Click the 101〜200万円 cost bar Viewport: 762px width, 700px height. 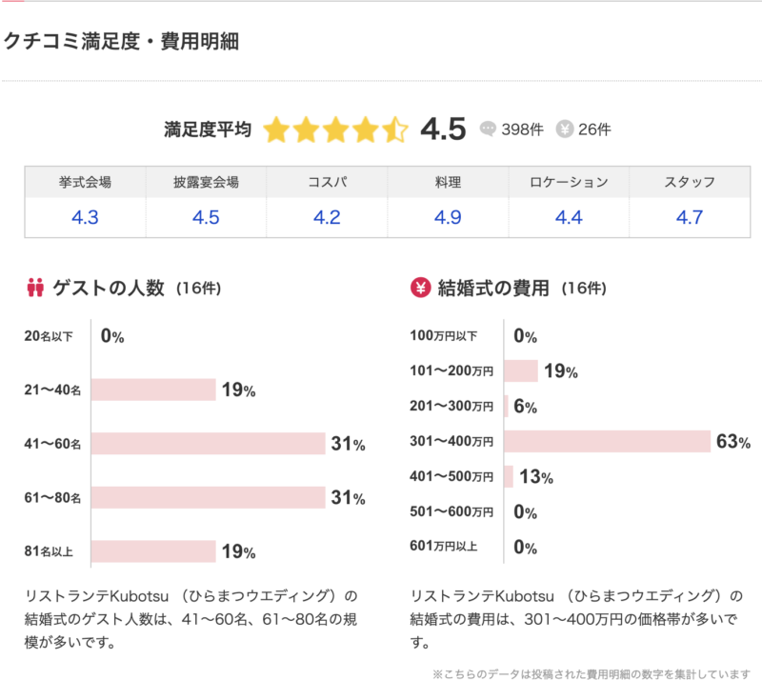pyautogui.click(x=521, y=370)
